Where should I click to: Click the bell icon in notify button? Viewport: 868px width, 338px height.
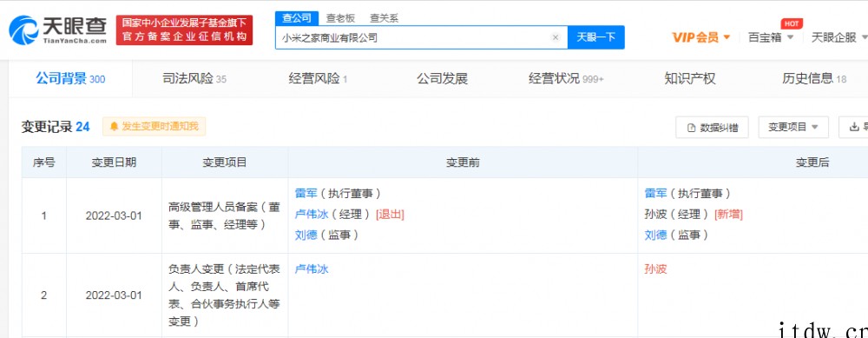[x=114, y=126]
